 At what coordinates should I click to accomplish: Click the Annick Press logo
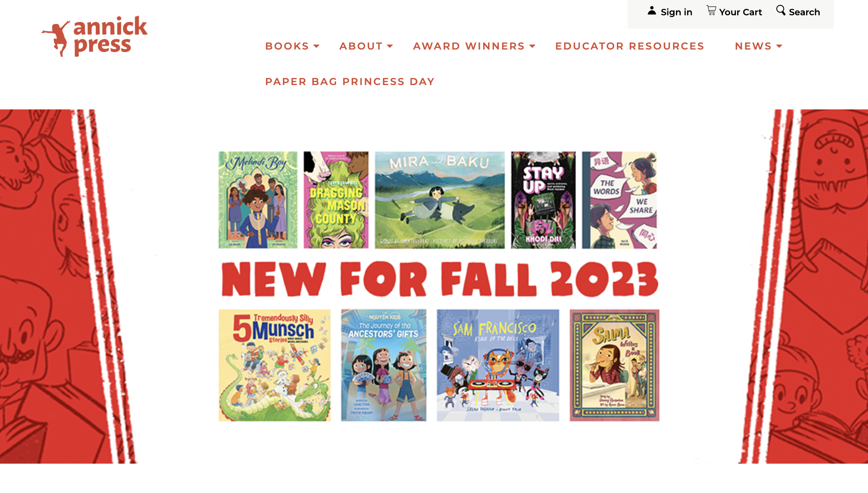pyautogui.click(x=95, y=36)
